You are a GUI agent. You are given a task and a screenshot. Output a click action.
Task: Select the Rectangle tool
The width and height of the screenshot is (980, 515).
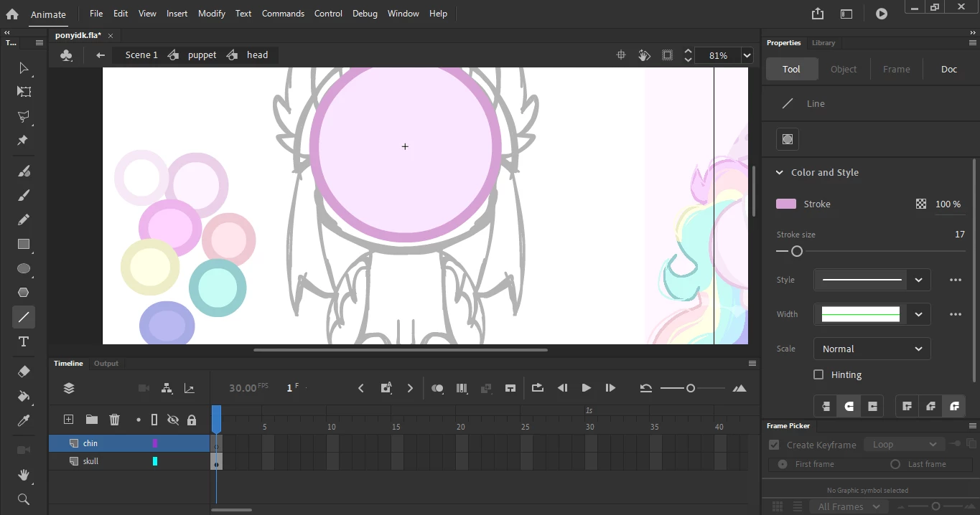point(24,245)
